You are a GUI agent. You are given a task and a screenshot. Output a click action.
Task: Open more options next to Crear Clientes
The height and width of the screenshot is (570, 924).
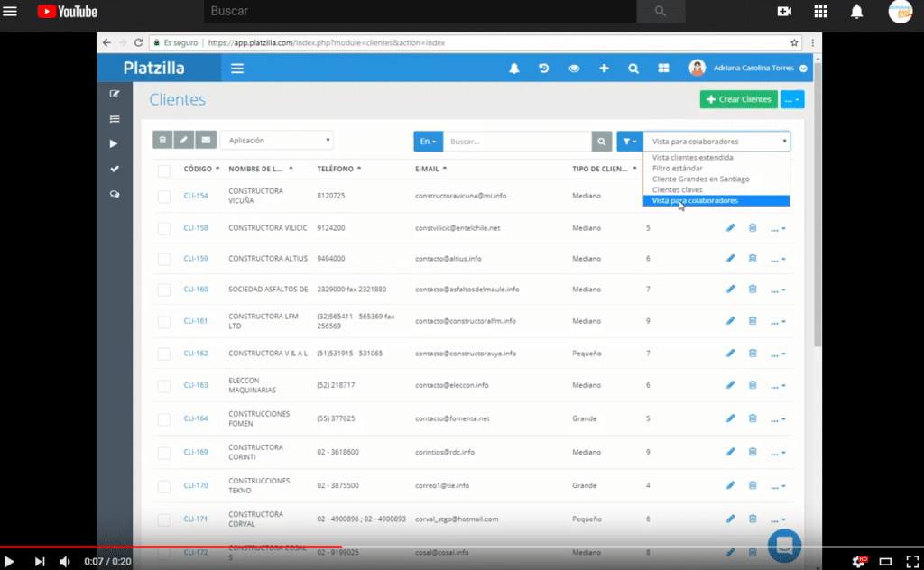pos(792,99)
